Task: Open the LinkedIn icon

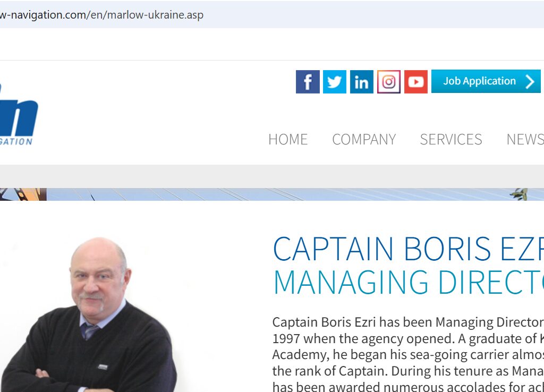Action: coord(361,81)
